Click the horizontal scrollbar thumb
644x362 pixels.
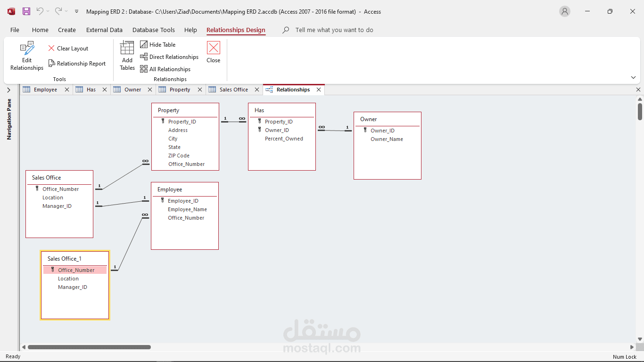89,347
